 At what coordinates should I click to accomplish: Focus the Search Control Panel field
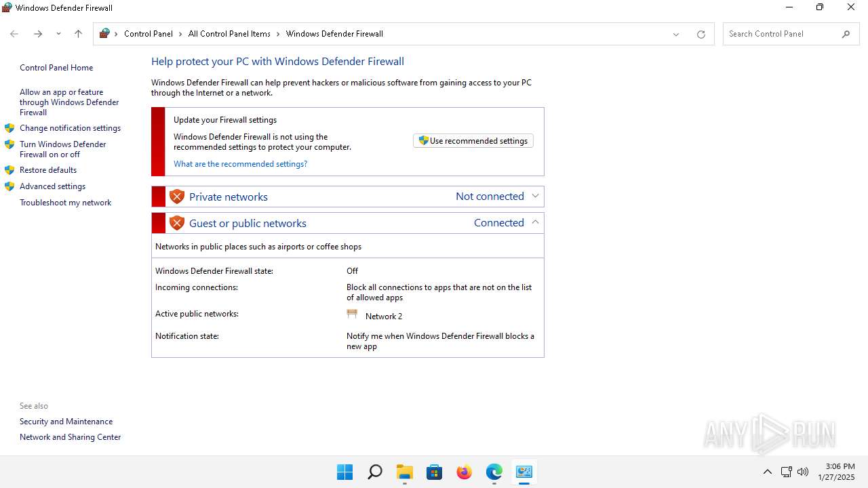pos(783,34)
